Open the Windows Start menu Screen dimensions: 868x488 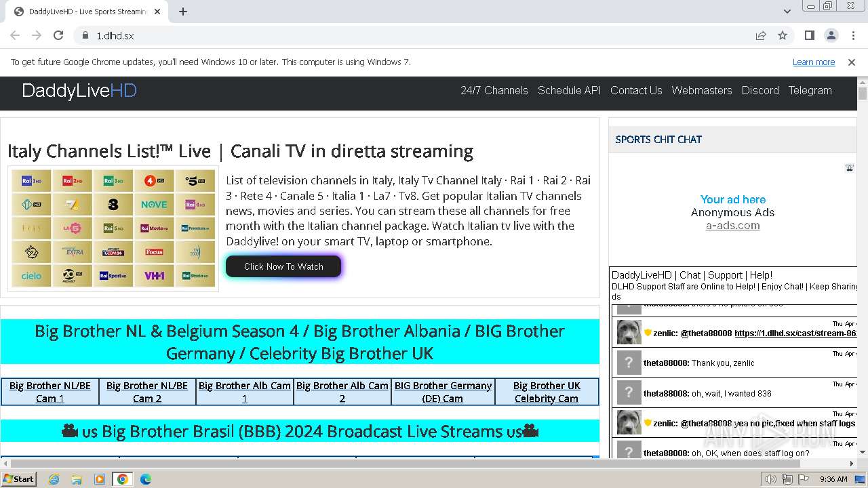(19, 479)
